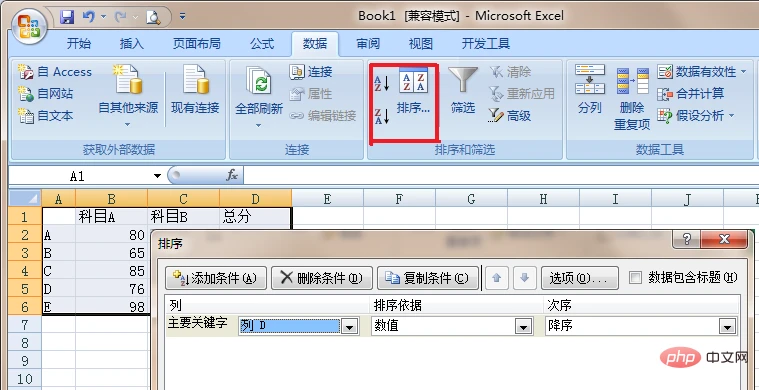Viewport: 759px width, 390px height.
Task: Toggle the filter (筛选) funnel
Action: (x=463, y=90)
